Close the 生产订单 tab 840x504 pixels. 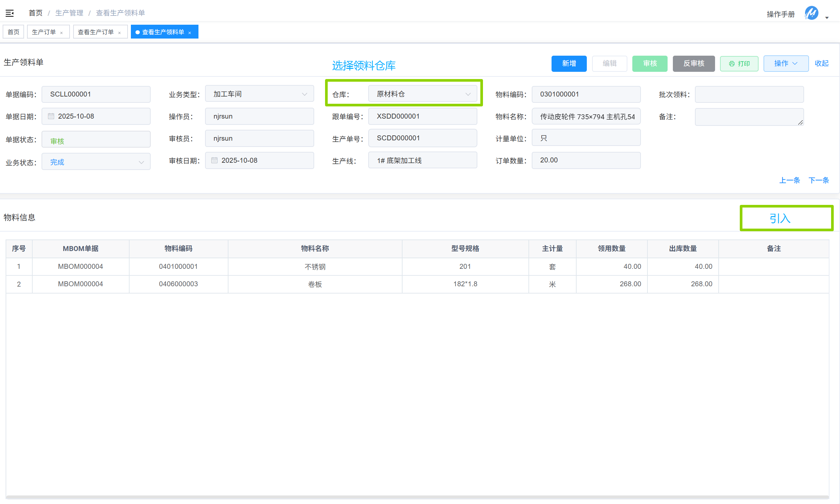[x=62, y=33]
